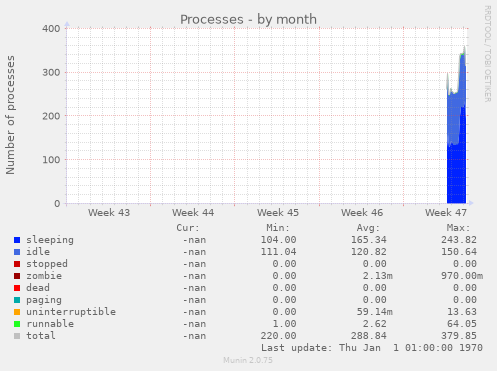Click the paging legend teal swatch
The width and height of the screenshot is (497, 371).
tap(17, 300)
